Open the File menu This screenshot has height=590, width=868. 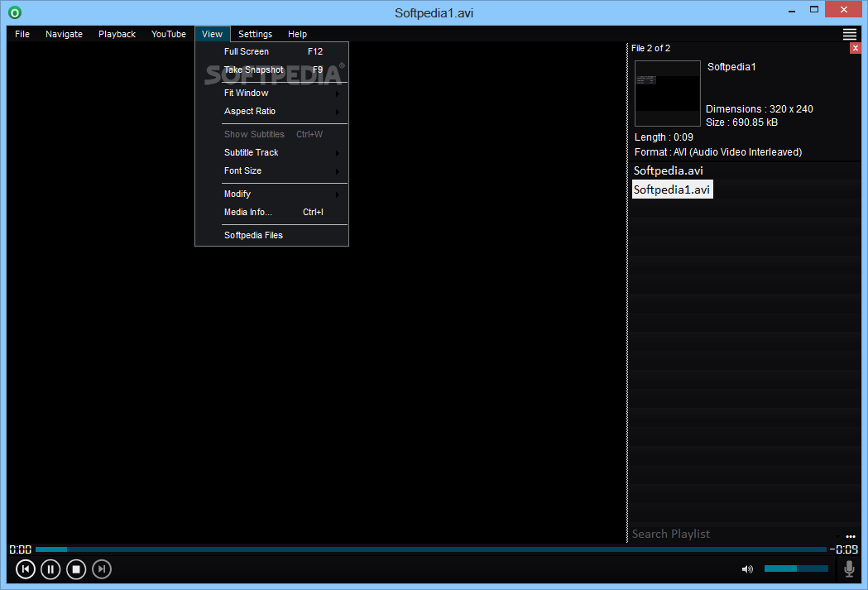click(x=22, y=34)
